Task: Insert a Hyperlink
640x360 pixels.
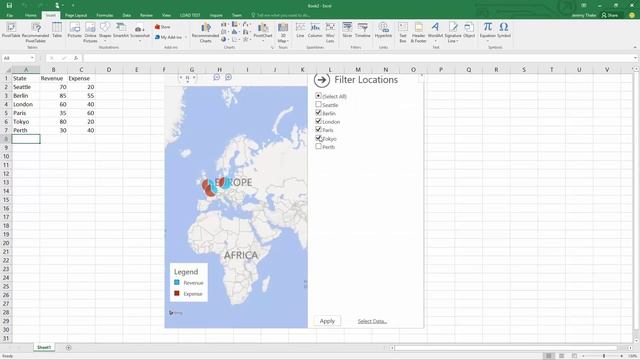Action: click(383, 31)
